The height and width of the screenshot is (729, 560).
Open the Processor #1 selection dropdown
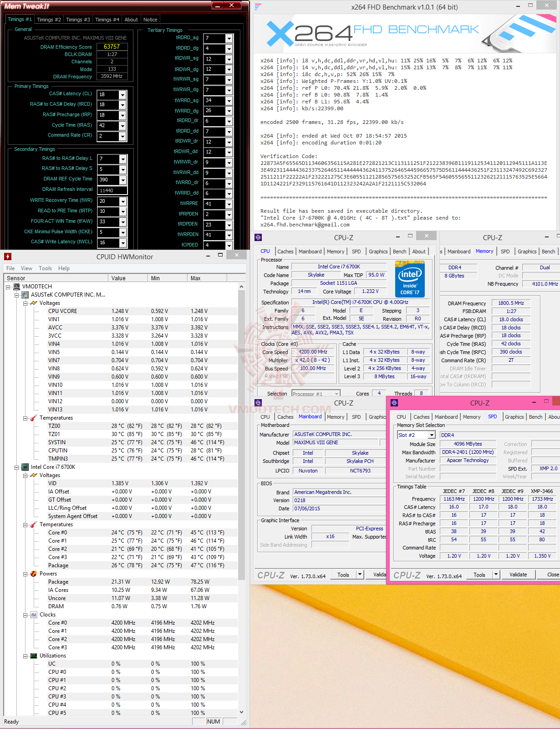pyautogui.click(x=336, y=394)
